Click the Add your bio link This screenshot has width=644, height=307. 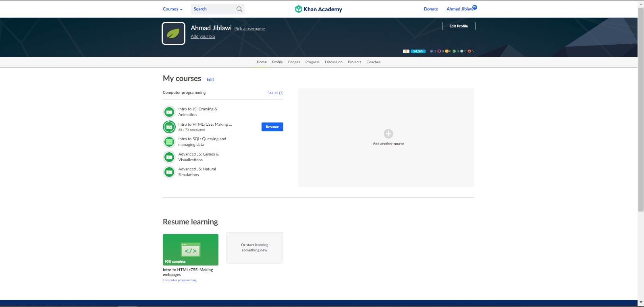pos(203,36)
